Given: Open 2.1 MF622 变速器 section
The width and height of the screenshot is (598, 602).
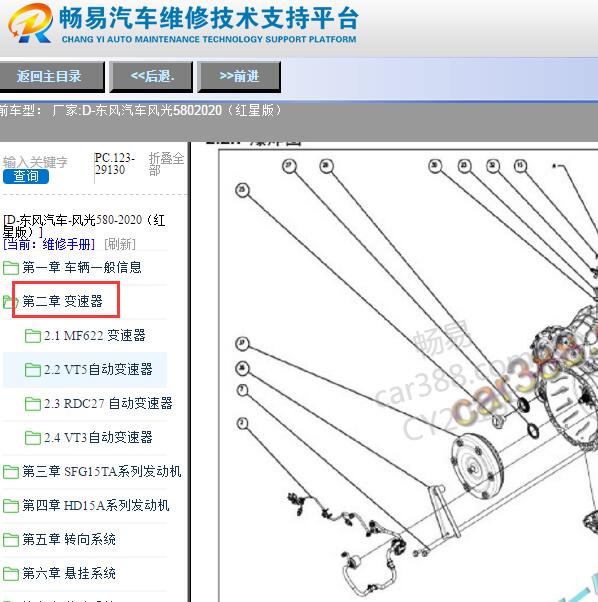Looking at the screenshot, I should tap(95, 335).
